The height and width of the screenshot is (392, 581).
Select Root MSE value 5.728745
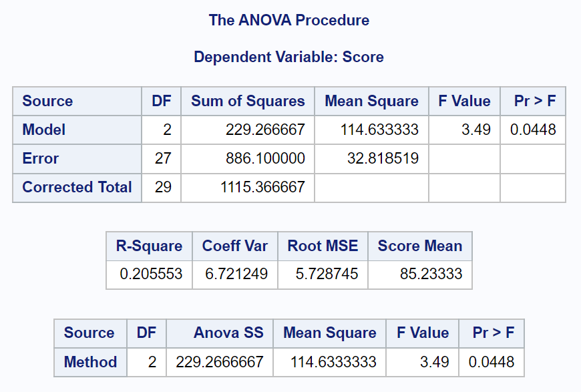click(327, 274)
